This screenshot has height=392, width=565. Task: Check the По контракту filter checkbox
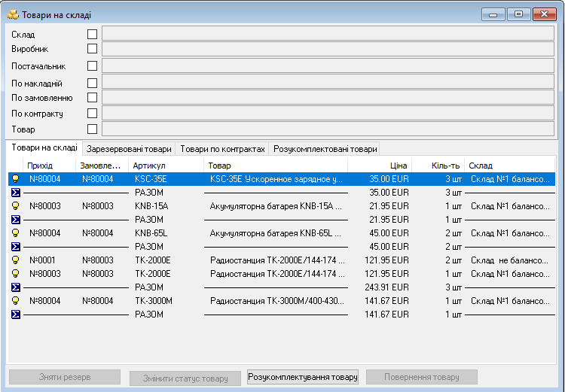(92, 114)
